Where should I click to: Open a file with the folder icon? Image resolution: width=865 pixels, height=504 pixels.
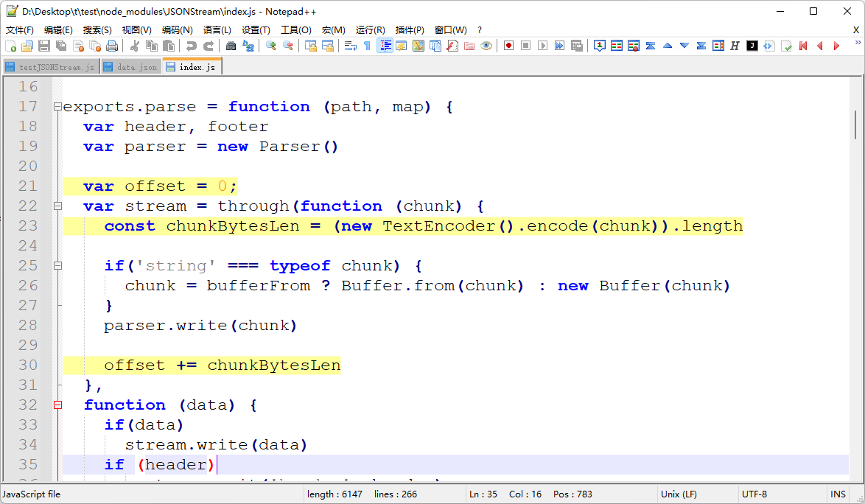27,46
